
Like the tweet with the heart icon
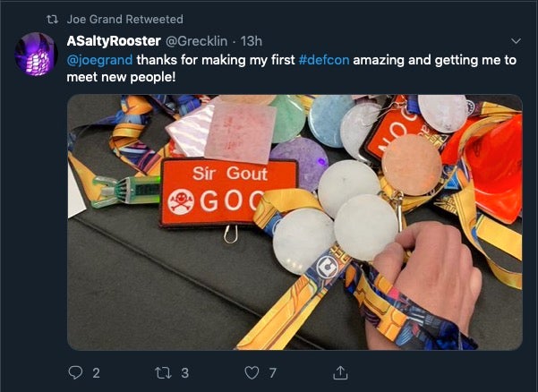click(252, 372)
